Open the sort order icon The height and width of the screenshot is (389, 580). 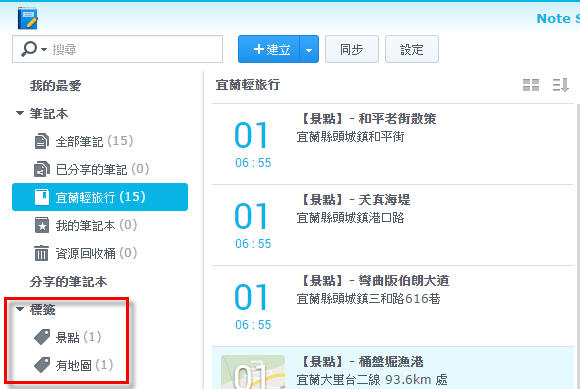click(560, 85)
